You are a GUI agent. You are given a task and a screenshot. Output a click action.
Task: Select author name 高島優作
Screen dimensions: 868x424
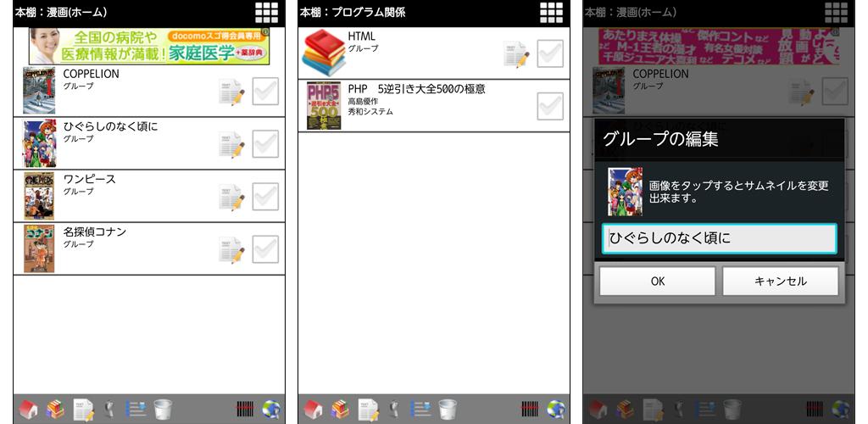(363, 101)
